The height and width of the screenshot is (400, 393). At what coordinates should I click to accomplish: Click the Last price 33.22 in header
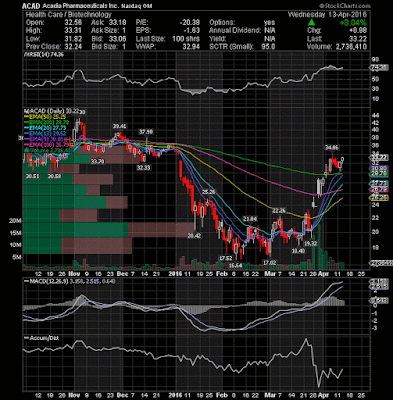pyautogui.click(x=359, y=39)
